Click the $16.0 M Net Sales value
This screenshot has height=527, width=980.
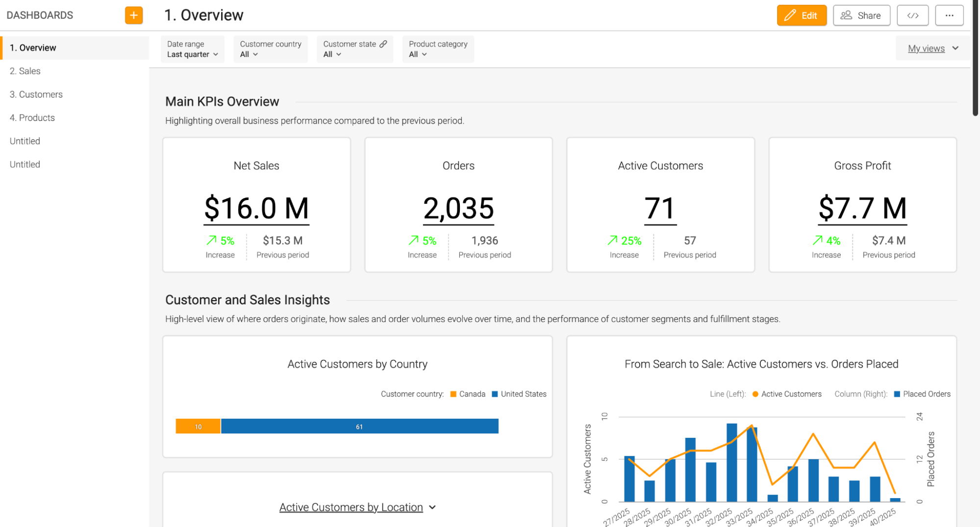point(256,208)
